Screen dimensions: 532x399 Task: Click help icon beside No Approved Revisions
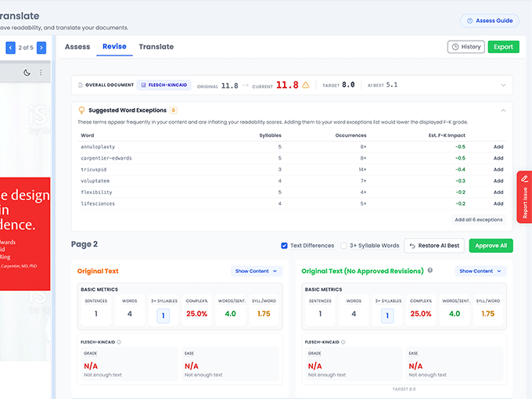tap(430, 271)
